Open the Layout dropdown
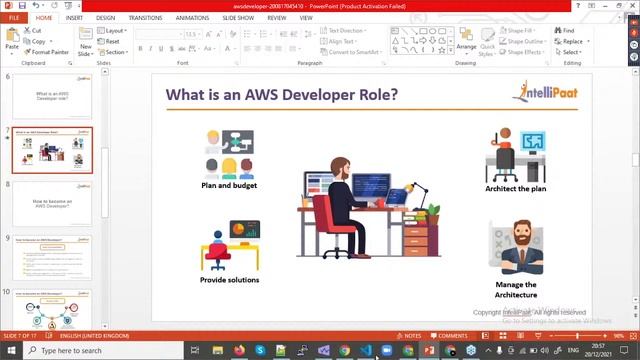Screen dimensions: 640x360 tap(112, 31)
